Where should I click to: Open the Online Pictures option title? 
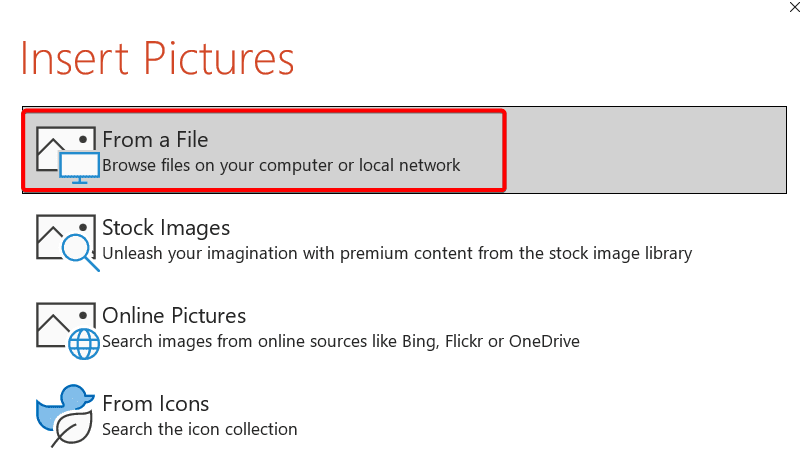[174, 316]
